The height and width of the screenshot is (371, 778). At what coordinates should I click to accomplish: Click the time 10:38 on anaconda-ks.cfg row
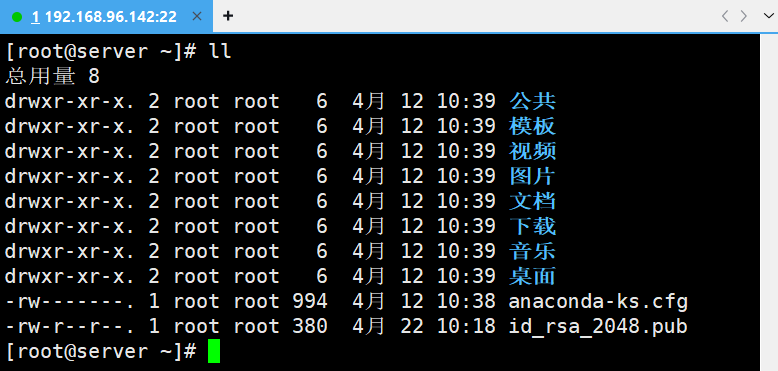point(466,302)
